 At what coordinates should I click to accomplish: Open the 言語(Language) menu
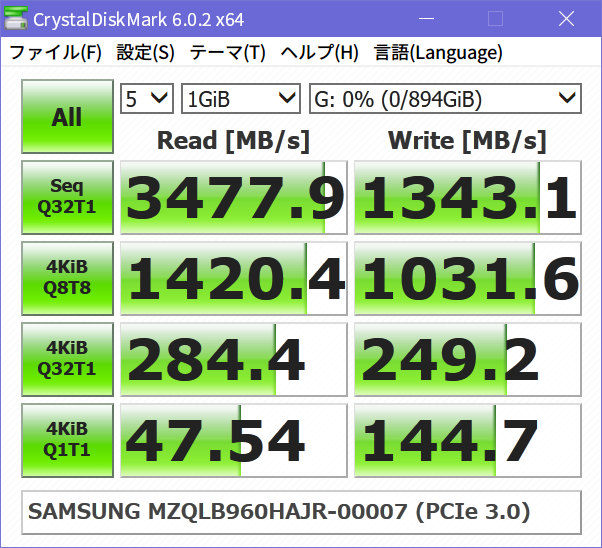pyautogui.click(x=438, y=53)
